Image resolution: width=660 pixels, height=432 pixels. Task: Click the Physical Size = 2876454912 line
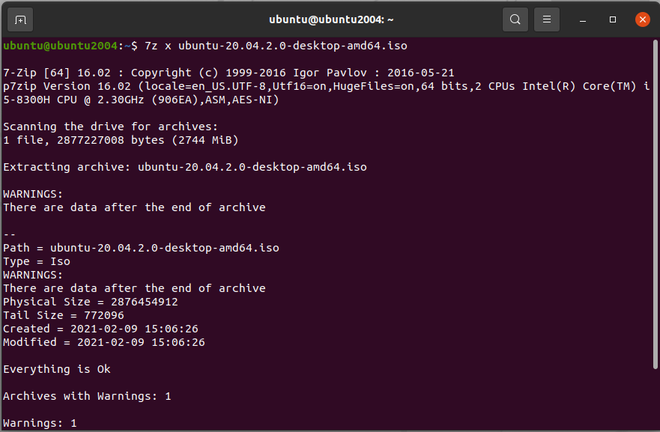pos(90,301)
